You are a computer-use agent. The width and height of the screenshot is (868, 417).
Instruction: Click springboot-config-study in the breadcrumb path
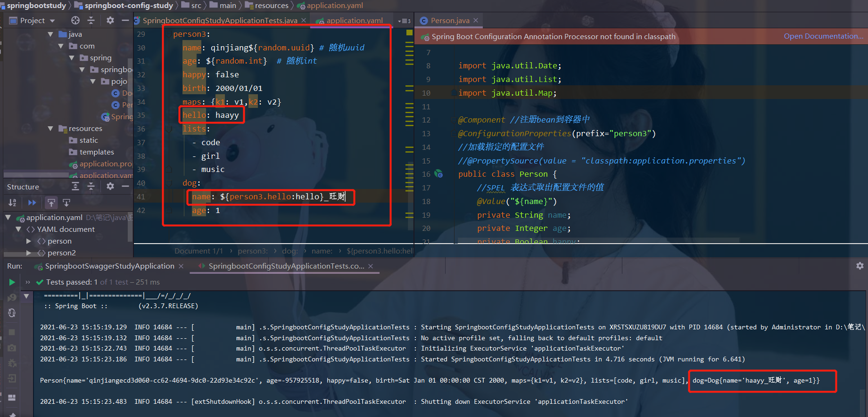click(129, 5)
